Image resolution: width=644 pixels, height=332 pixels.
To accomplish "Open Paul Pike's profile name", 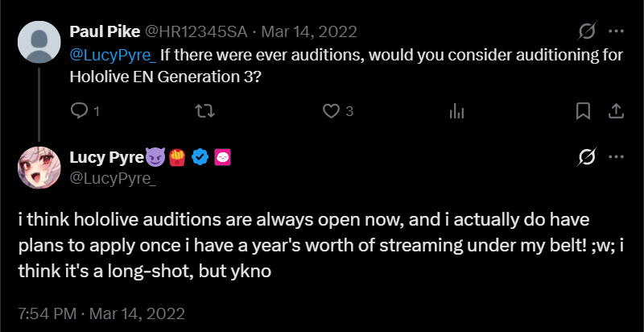I will click(x=105, y=32).
